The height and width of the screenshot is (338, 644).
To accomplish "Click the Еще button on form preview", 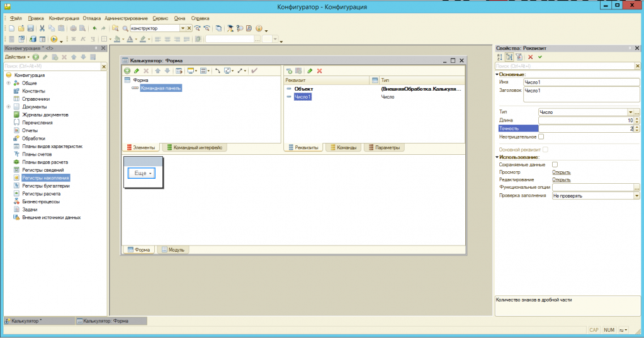I will pos(144,173).
